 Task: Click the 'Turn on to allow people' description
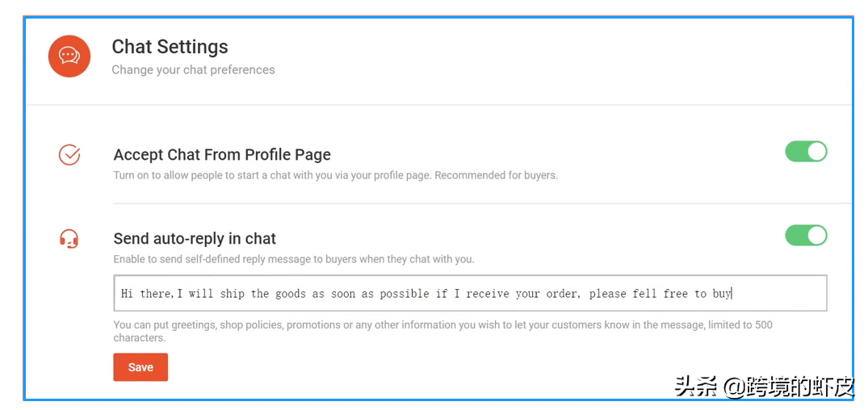336,176
